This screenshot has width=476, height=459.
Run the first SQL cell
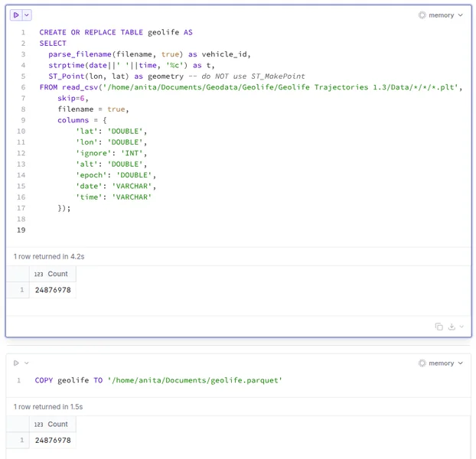15,15
